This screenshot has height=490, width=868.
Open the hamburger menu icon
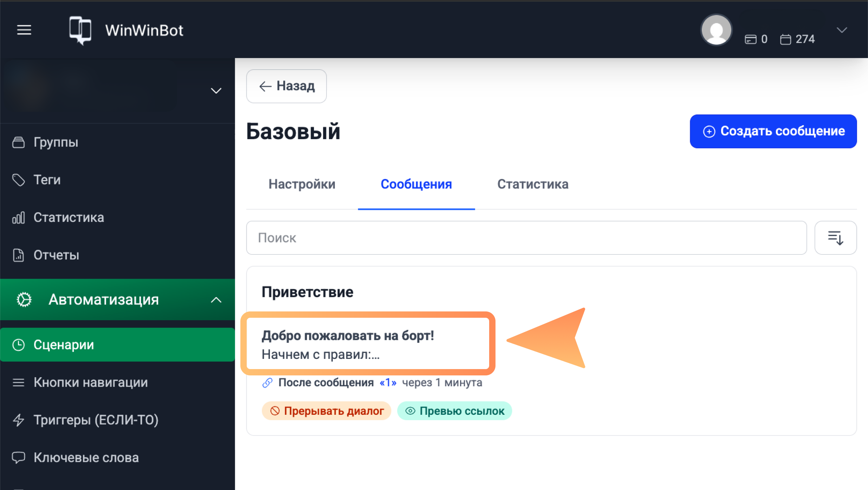[24, 30]
